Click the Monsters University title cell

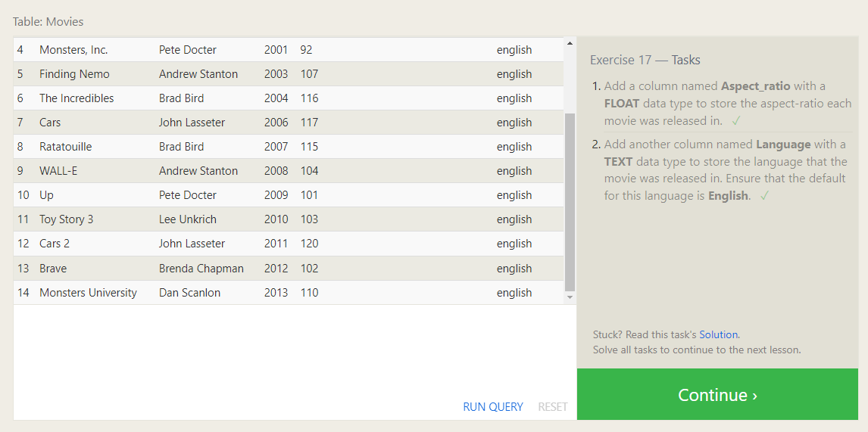point(88,293)
